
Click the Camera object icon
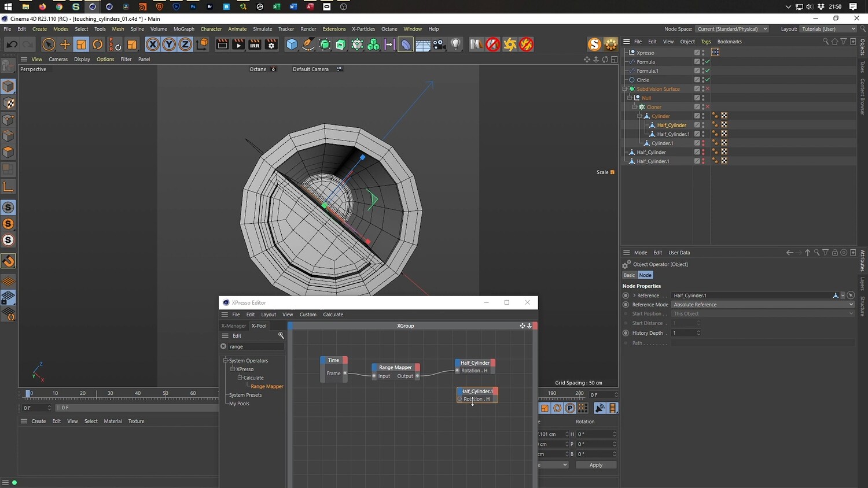(x=439, y=45)
